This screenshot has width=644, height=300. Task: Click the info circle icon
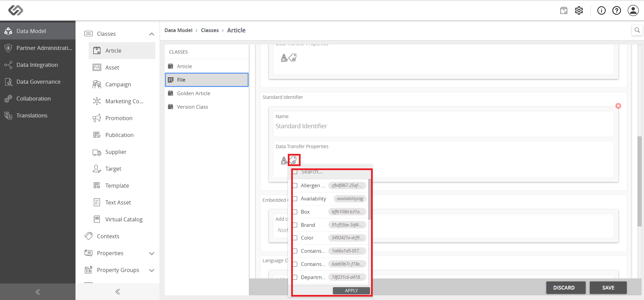pyautogui.click(x=602, y=10)
